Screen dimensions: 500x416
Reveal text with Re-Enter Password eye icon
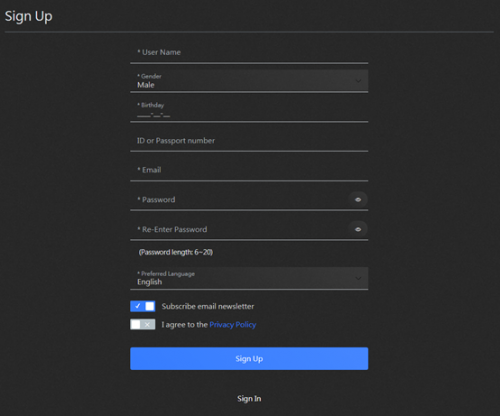[x=358, y=229]
